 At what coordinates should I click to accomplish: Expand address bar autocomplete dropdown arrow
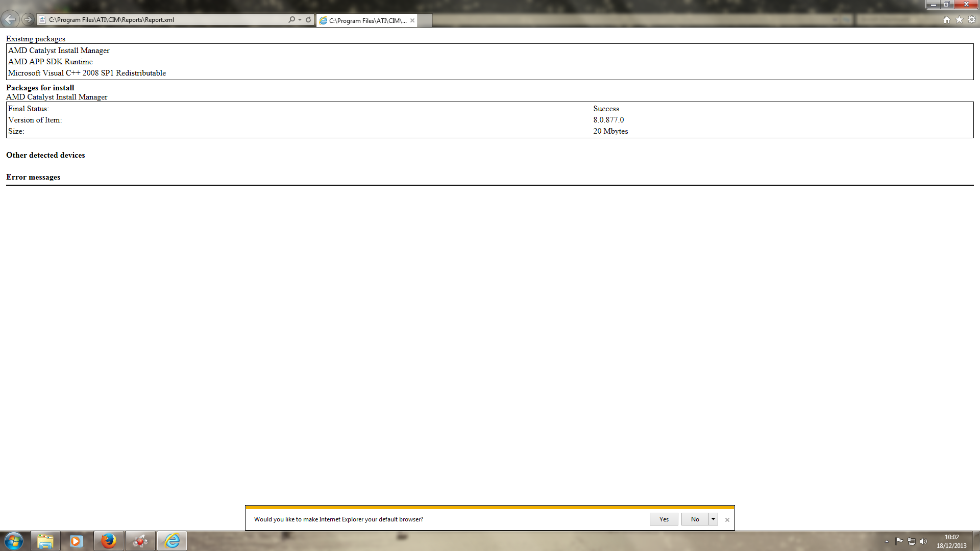coord(300,19)
